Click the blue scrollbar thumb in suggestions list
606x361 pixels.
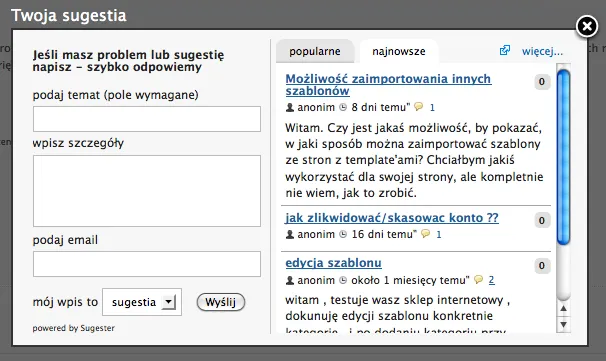(x=563, y=157)
